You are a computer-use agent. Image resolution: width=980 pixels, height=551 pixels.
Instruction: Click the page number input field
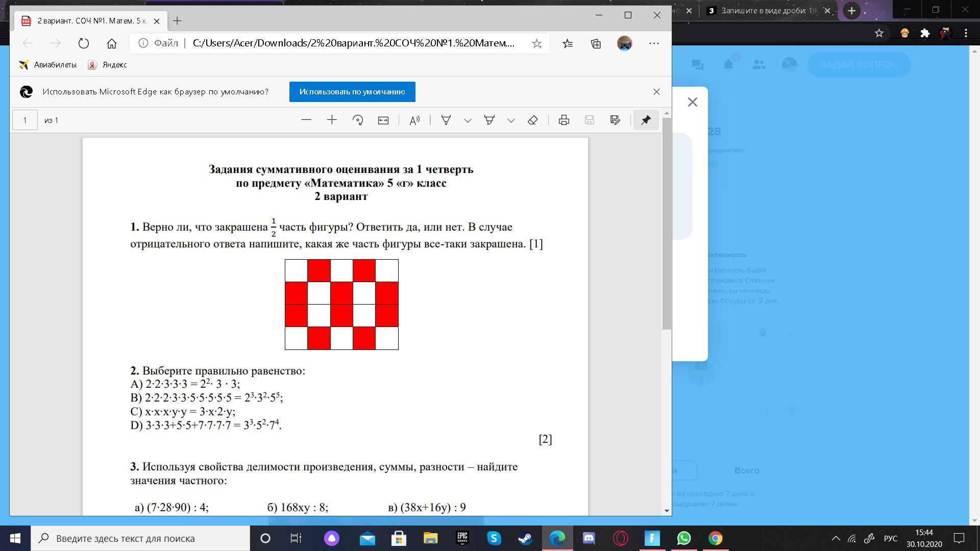pyautogui.click(x=24, y=120)
